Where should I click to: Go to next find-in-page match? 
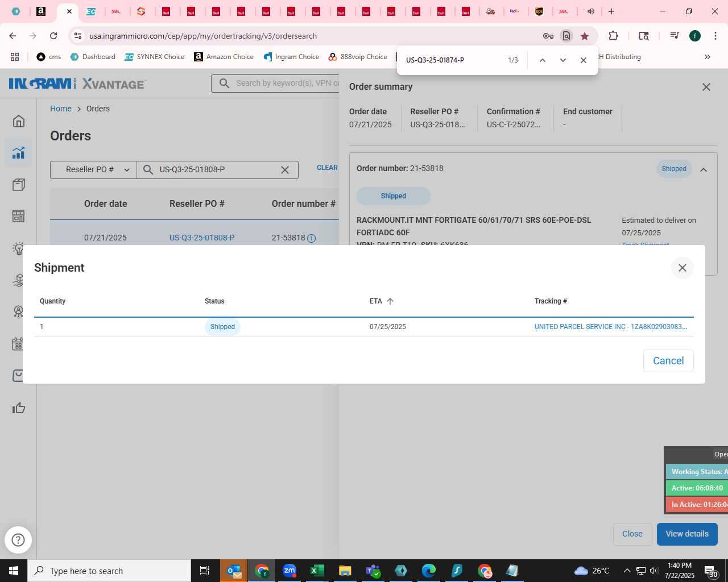point(562,60)
